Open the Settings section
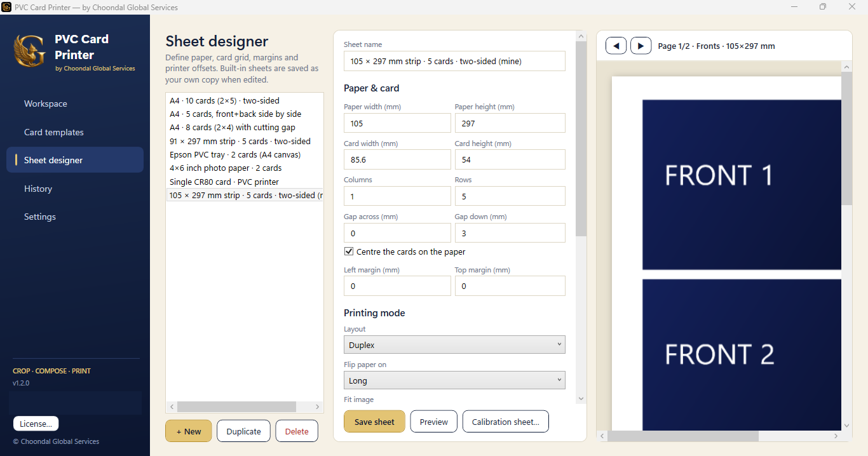868x456 pixels. (75, 217)
